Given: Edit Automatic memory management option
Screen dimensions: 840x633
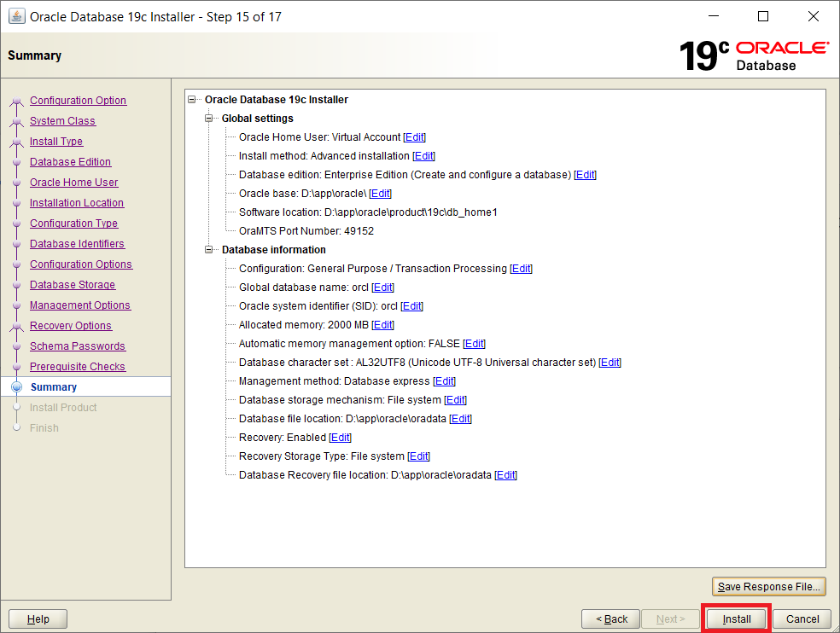Looking at the screenshot, I should (474, 343).
